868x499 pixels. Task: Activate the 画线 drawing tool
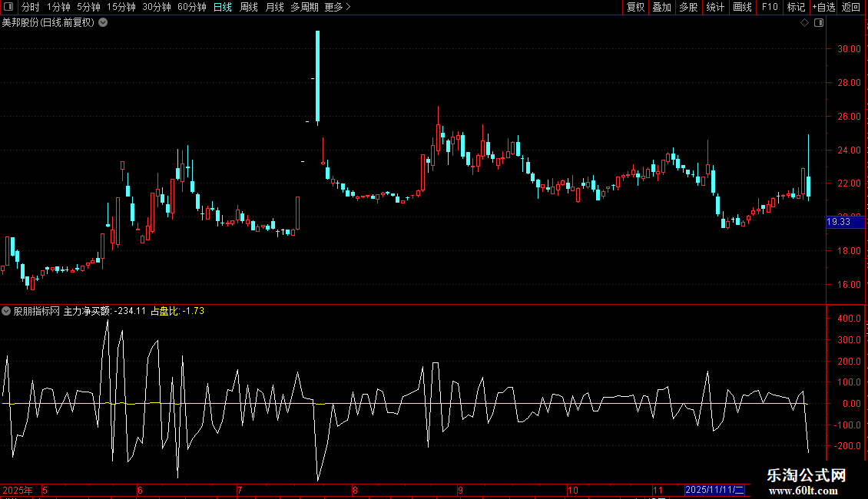(x=742, y=7)
